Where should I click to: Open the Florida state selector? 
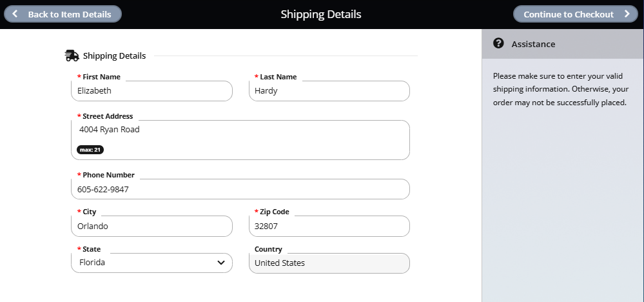(151, 263)
